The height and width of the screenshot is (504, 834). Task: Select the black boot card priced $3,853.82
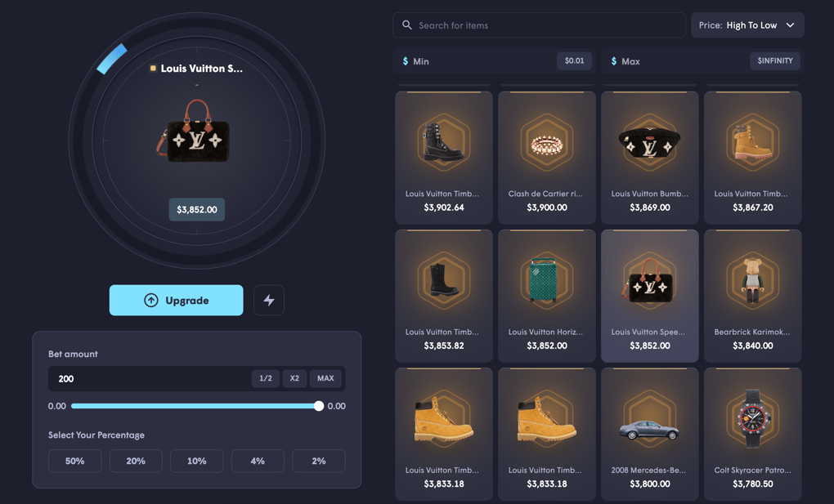click(444, 296)
